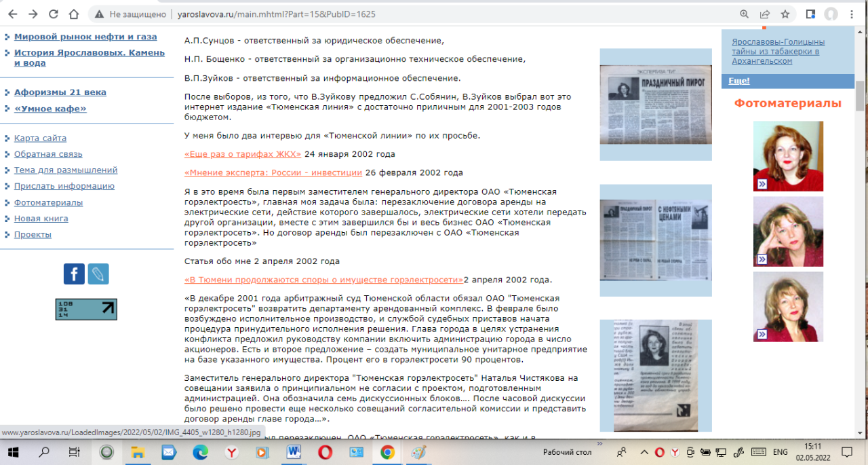
Task: Open «Мнение эксперта: России - инвестиции» link
Action: (x=273, y=172)
